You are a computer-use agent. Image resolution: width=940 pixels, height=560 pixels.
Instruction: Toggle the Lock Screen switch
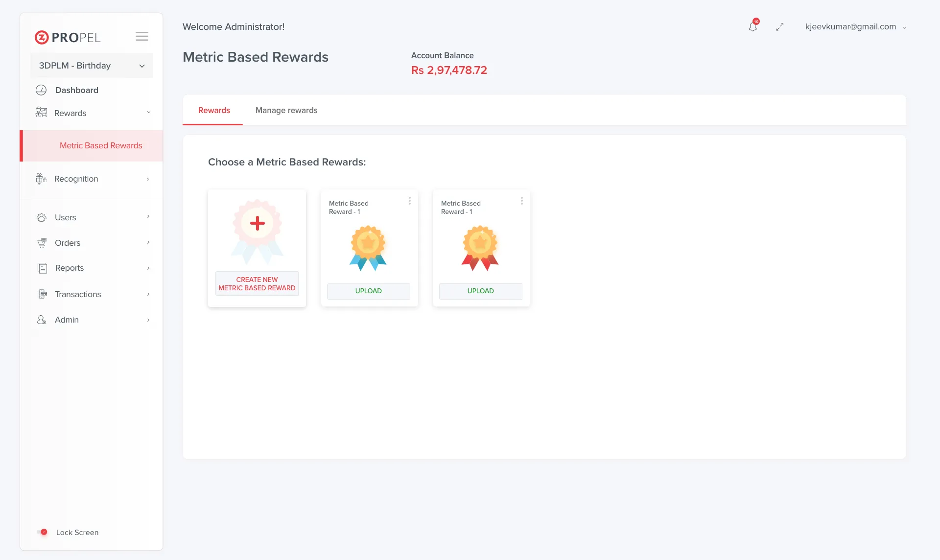(42, 532)
